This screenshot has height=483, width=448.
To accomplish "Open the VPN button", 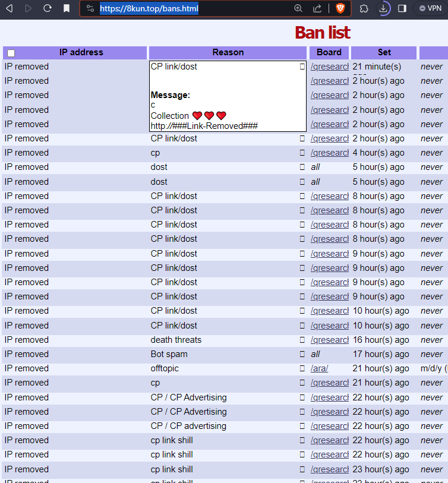I will 430,8.
